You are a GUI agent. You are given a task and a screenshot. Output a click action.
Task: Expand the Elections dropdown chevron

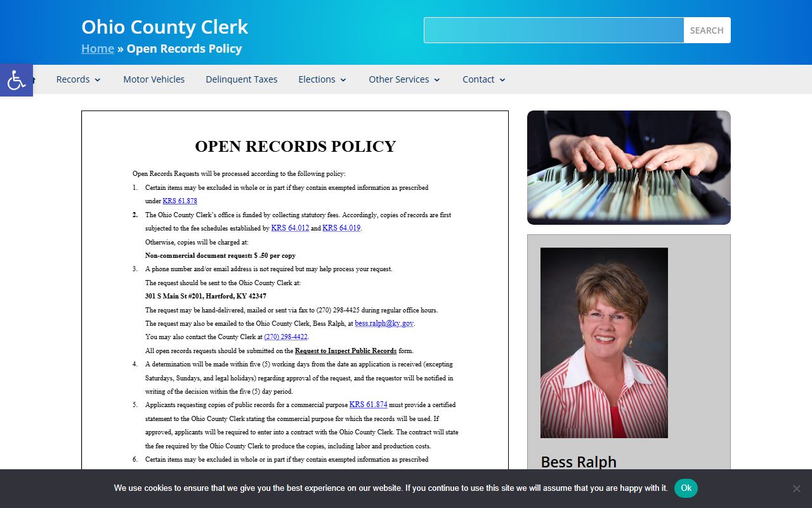(x=343, y=80)
